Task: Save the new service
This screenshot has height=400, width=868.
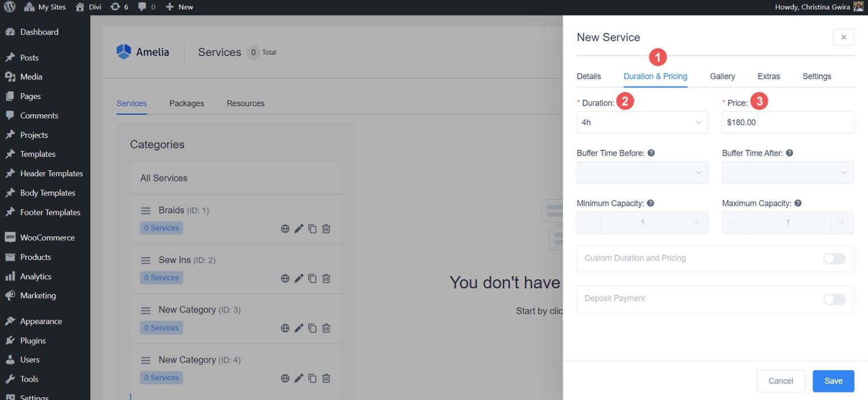Action: [833, 381]
